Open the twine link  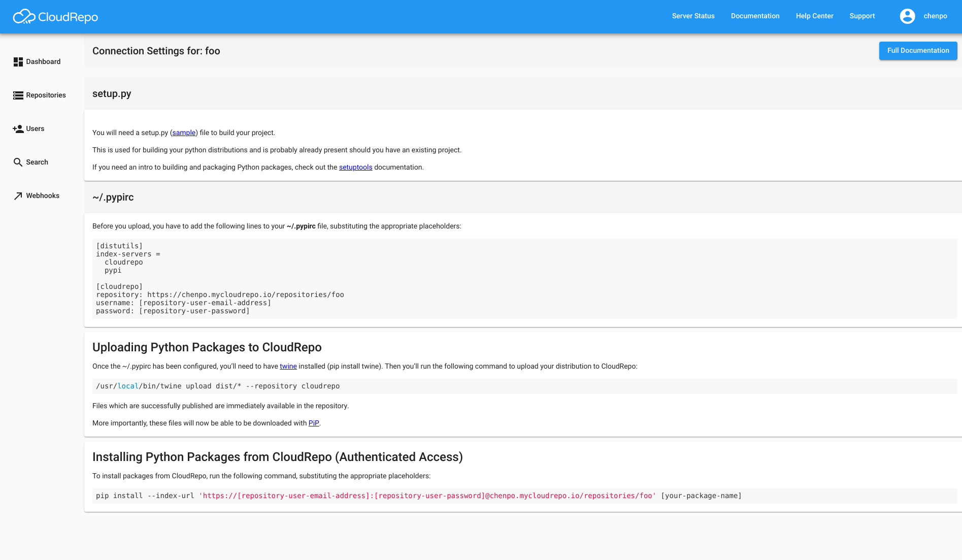pos(288,367)
